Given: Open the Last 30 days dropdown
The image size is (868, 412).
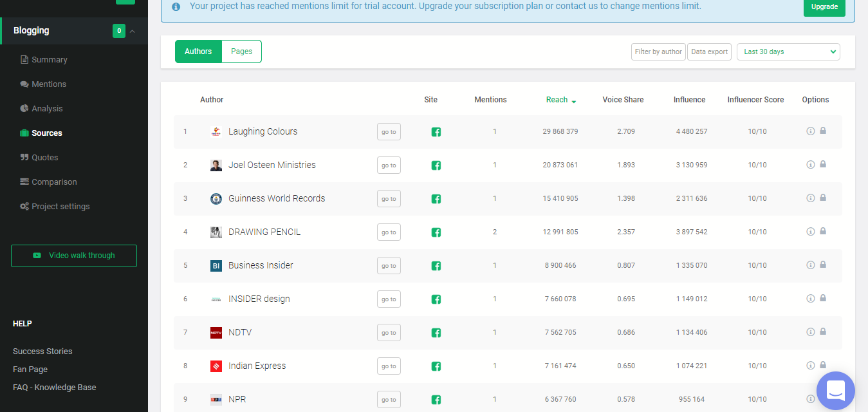Looking at the screenshot, I should (x=788, y=51).
